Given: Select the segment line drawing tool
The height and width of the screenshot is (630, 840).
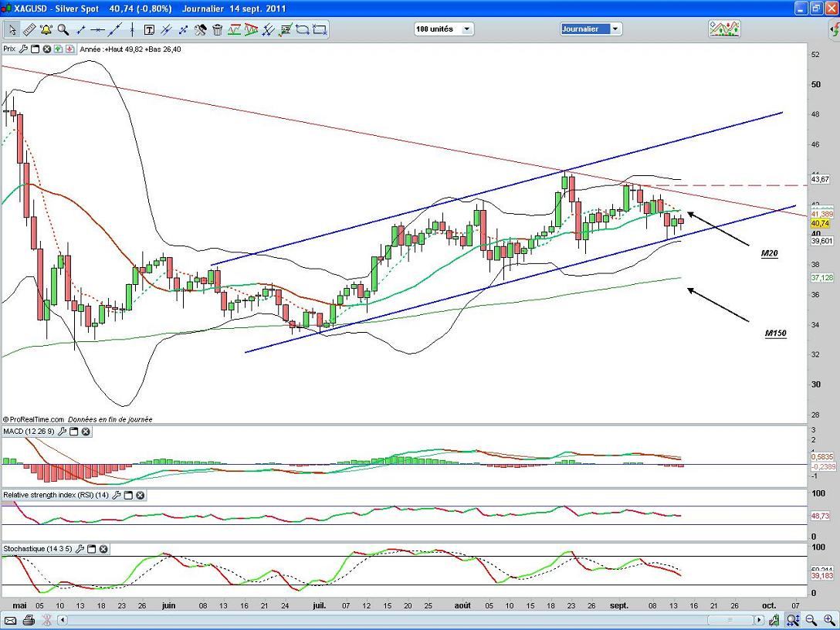Looking at the screenshot, I should click(x=81, y=29).
